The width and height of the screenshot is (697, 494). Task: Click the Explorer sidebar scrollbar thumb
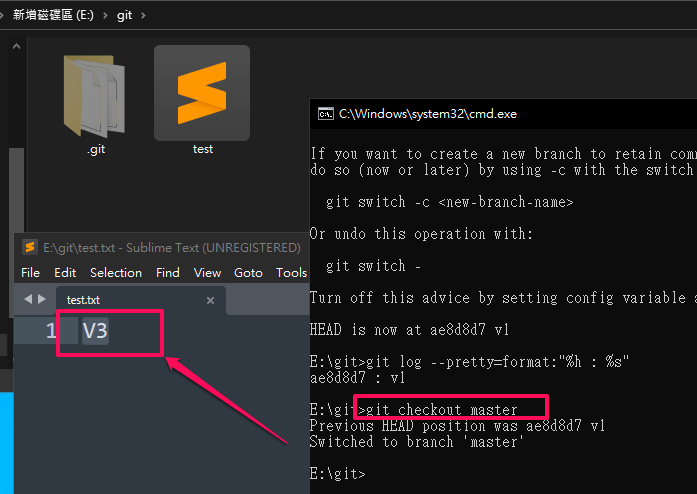pyautogui.click(x=16, y=232)
